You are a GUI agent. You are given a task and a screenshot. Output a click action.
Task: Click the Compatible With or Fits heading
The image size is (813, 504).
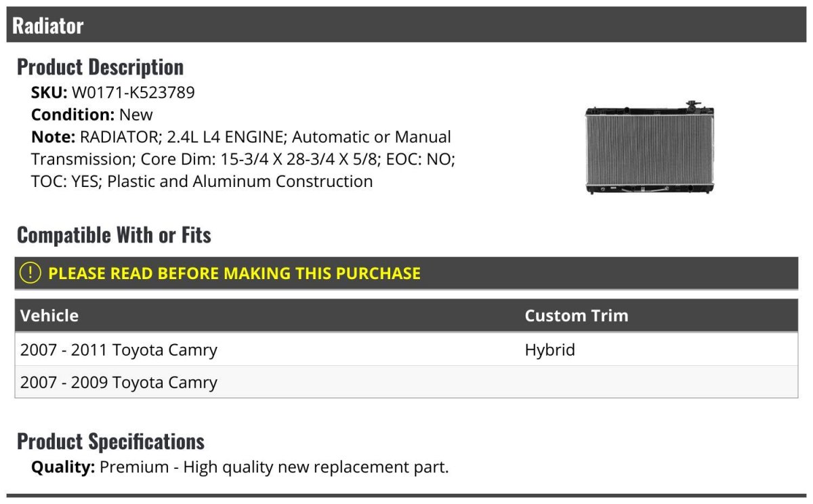coord(114,234)
